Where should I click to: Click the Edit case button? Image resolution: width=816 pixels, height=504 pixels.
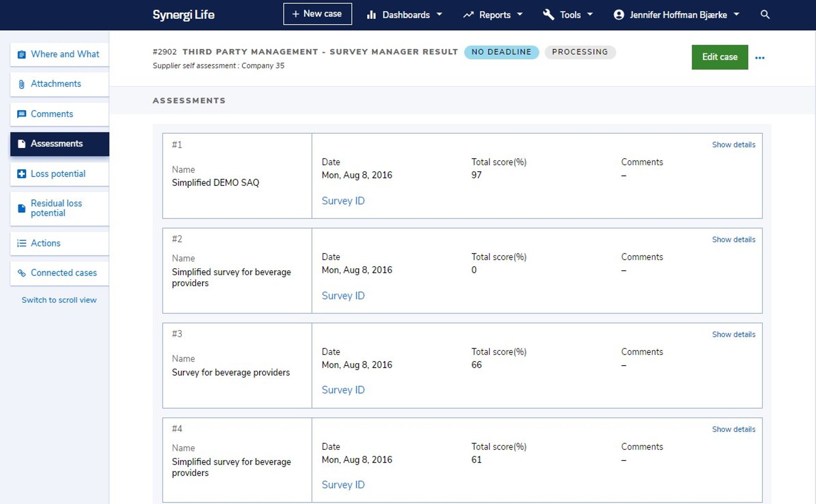click(x=719, y=57)
